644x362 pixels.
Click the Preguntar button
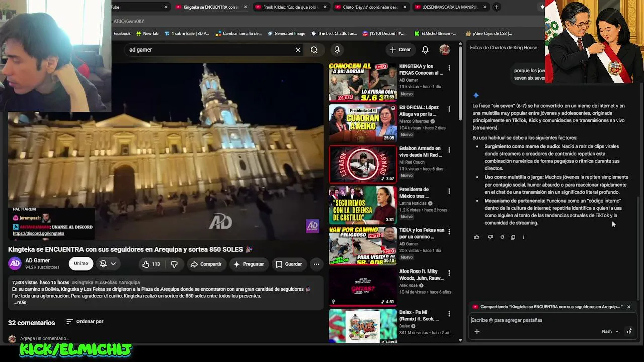248,264
